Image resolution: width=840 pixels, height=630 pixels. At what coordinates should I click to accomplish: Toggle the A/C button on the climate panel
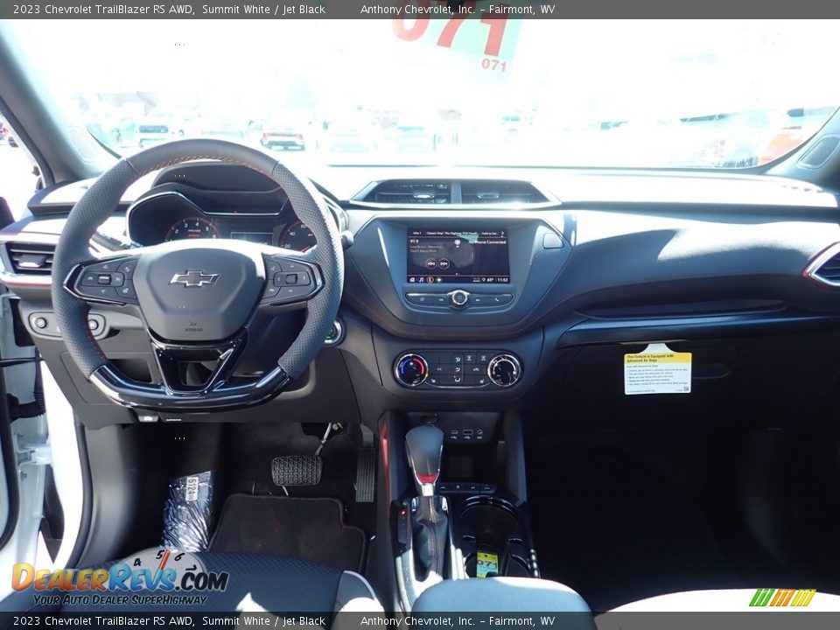pos(438,368)
